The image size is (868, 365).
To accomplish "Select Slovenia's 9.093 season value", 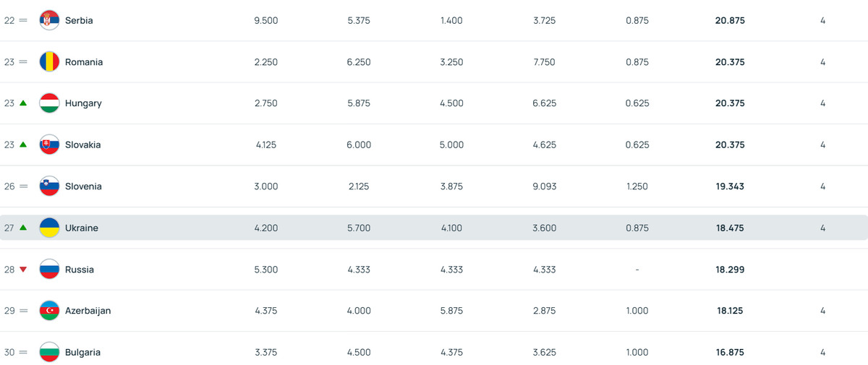I will click(x=544, y=186).
